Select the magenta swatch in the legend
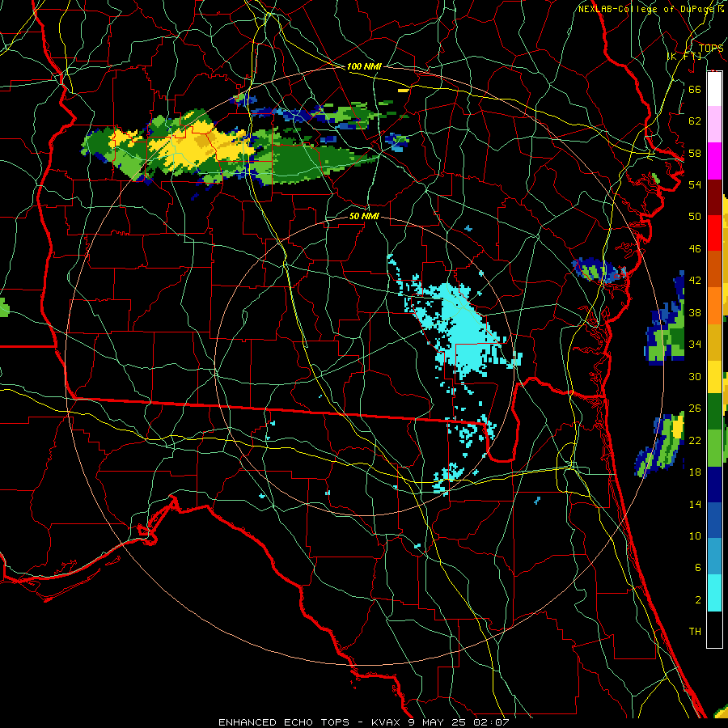This screenshot has width=728, height=728. [x=714, y=161]
